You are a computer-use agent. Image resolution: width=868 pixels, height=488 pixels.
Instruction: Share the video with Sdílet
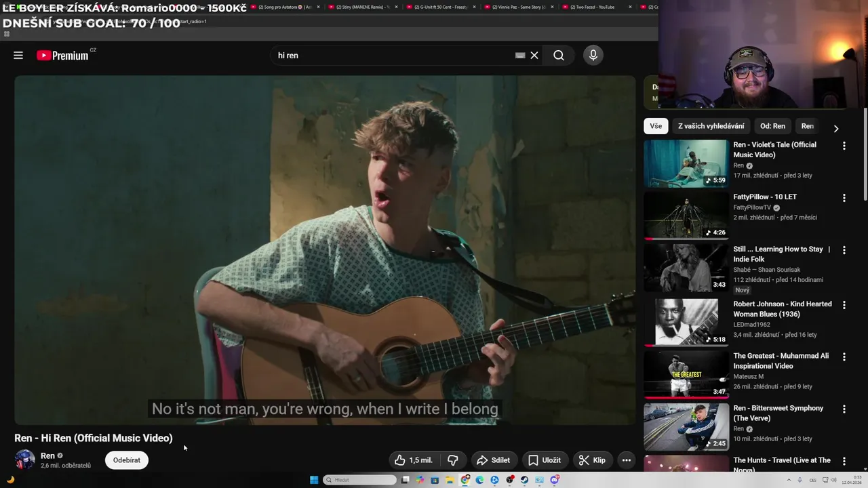tap(494, 460)
